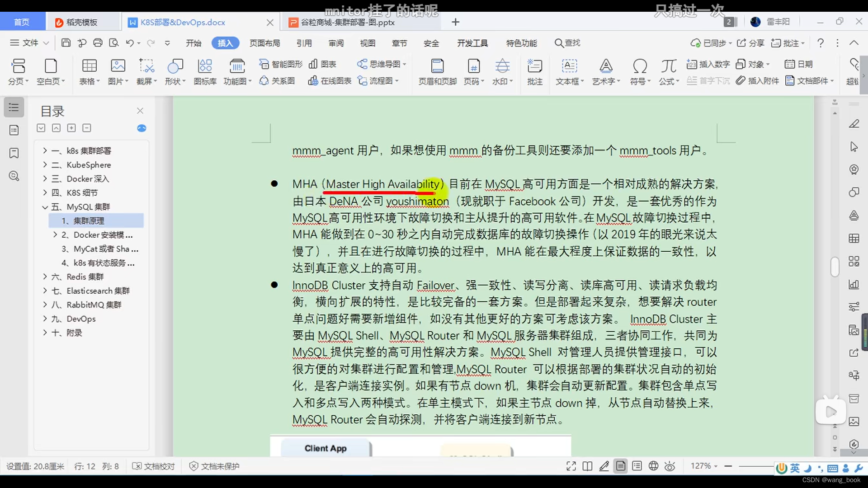This screenshot has height=488, width=868.
Task: Open the Shapes (形状) tool
Action: coord(175,71)
